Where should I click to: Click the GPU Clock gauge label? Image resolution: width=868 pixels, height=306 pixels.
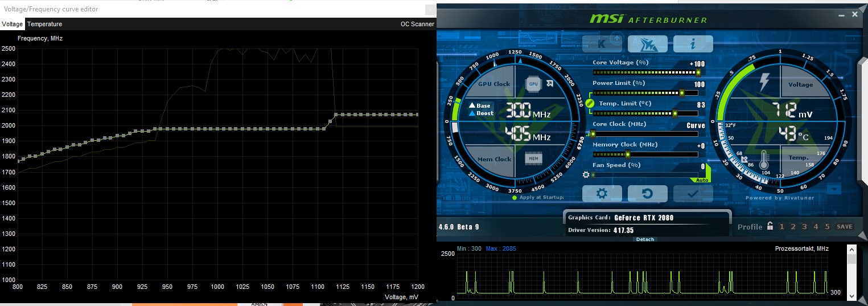(494, 84)
